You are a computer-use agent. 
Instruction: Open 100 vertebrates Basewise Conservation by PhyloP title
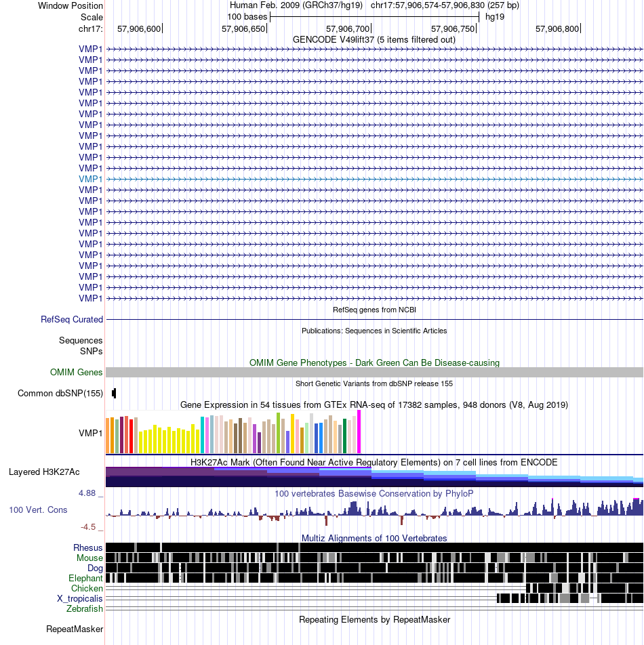374,494
